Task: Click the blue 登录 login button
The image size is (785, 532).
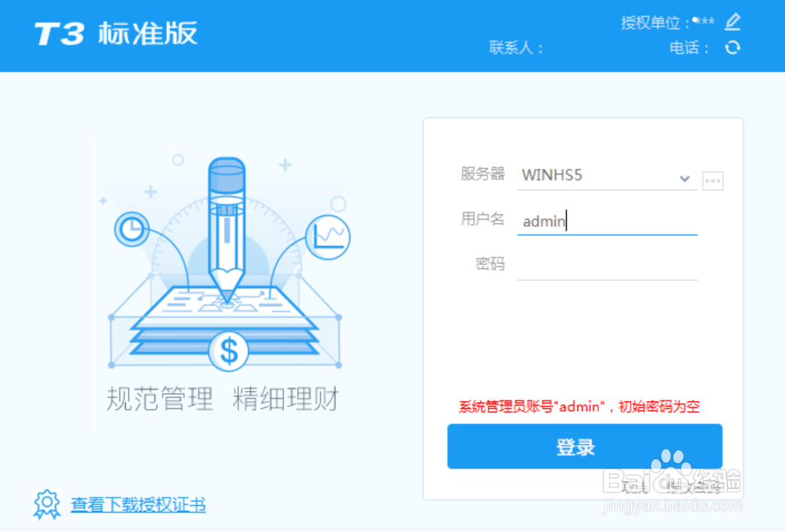Action: click(584, 446)
